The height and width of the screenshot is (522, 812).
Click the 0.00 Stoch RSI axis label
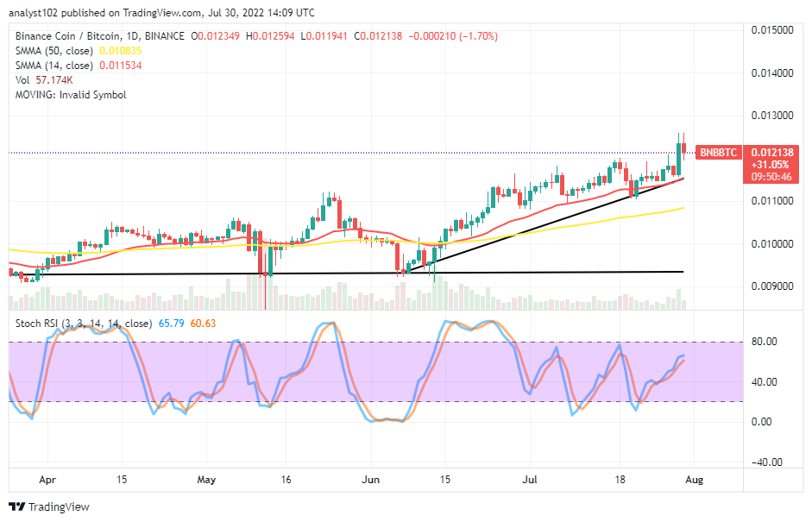pyautogui.click(x=761, y=422)
